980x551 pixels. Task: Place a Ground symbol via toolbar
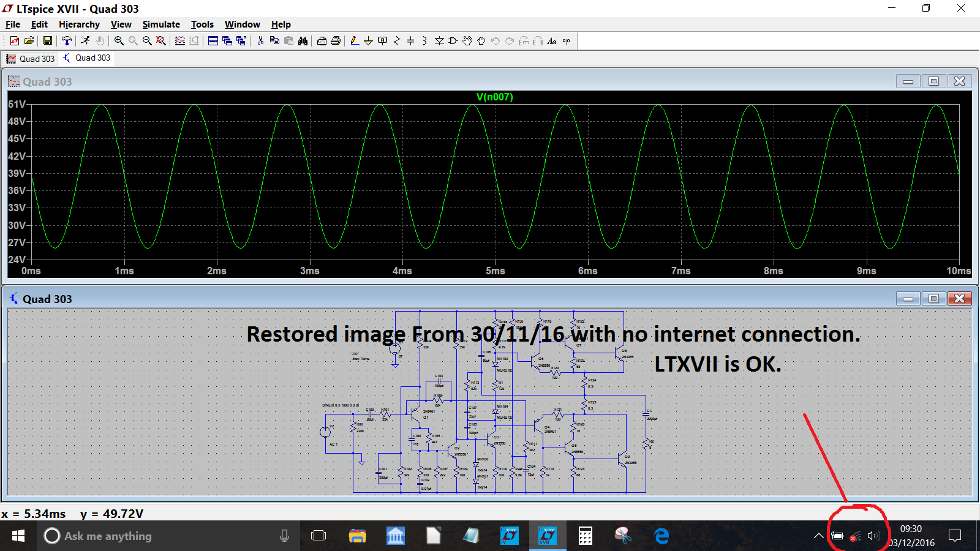pos(368,41)
